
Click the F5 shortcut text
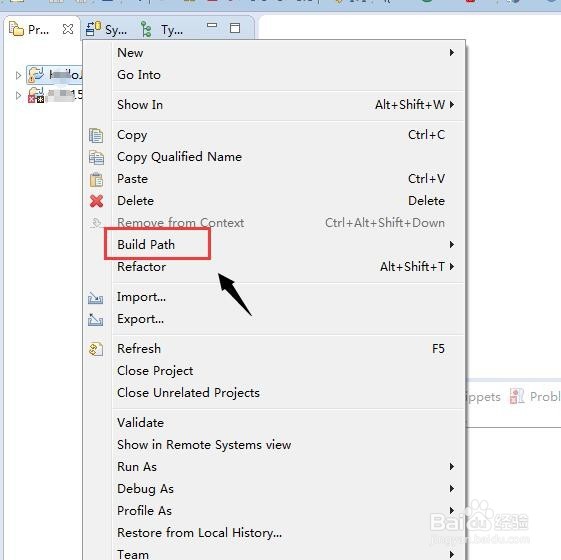click(438, 349)
